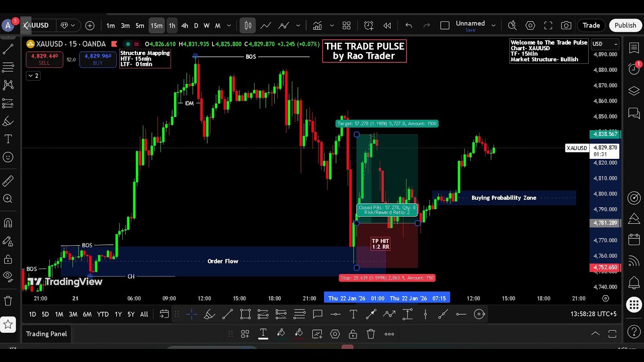Toggle Lock all drawings in left sidebar
This screenshot has width=644, height=362.
click(8, 259)
